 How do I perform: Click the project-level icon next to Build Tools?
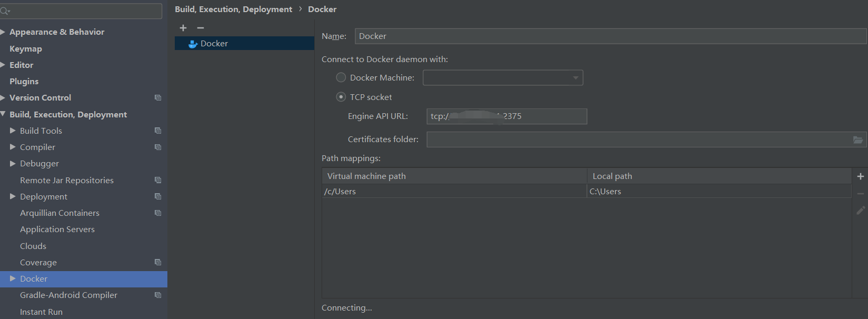click(158, 131)
